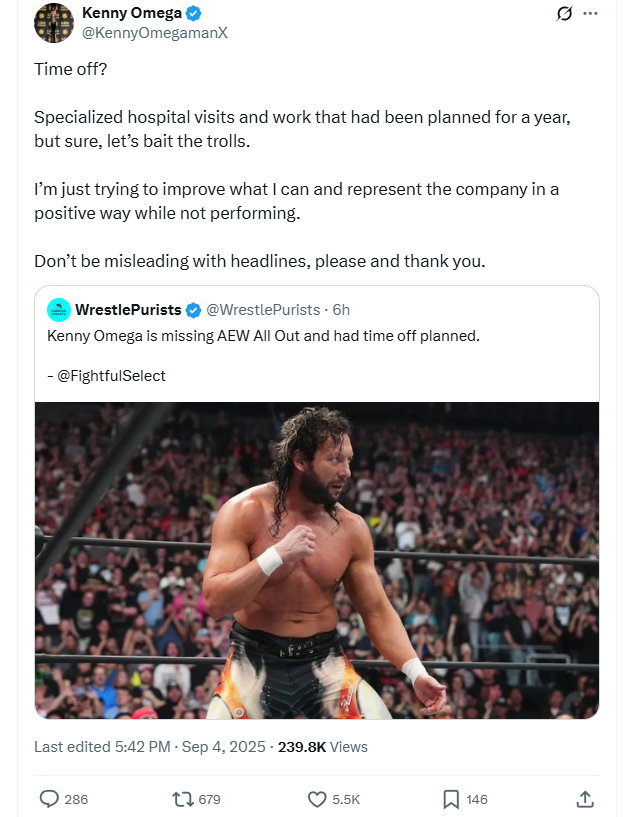
Task: Open the quoted tweet text
Action: [x=263, y=336]
